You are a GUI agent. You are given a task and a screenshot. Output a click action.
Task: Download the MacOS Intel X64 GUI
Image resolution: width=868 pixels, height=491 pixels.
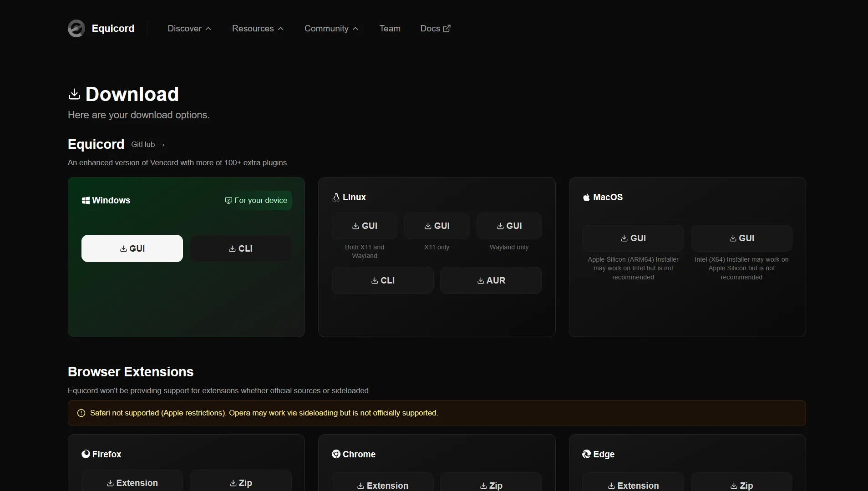click(742, 238)
